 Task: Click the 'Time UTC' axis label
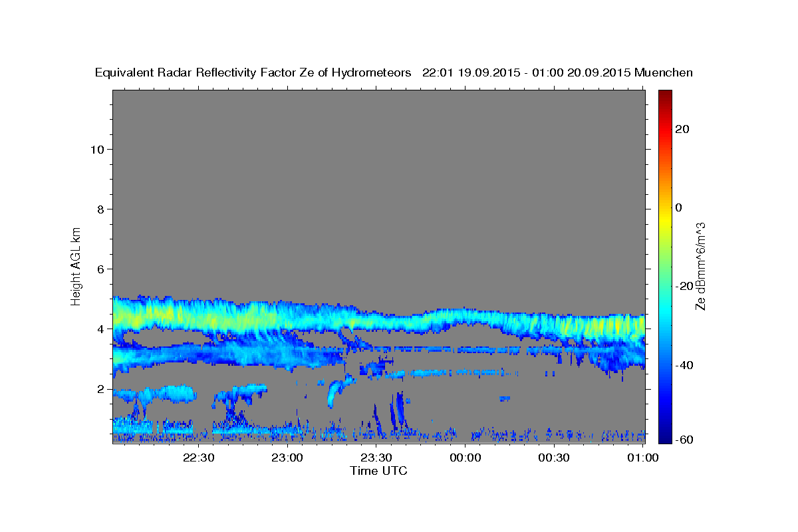click(378, 471)
